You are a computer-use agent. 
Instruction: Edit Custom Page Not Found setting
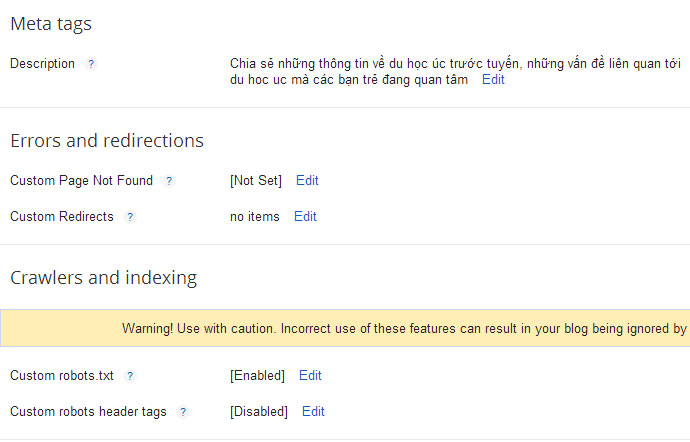pos(307,180)
